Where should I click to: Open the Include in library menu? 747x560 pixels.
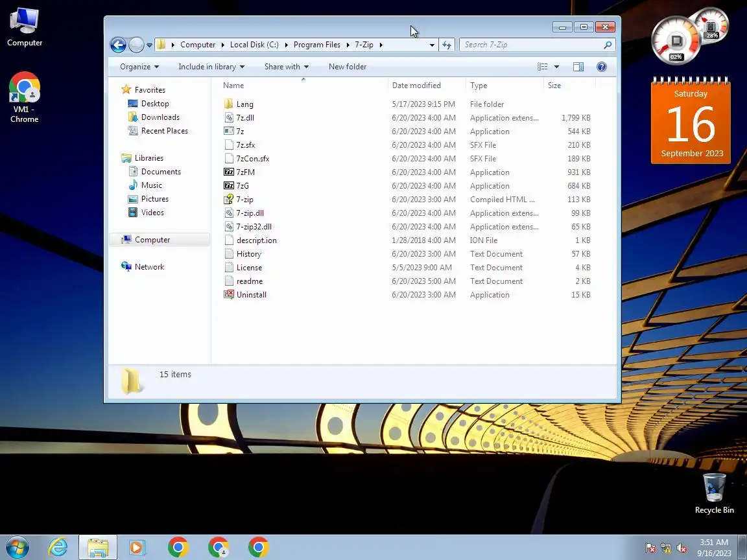click(x=211, y=67)
